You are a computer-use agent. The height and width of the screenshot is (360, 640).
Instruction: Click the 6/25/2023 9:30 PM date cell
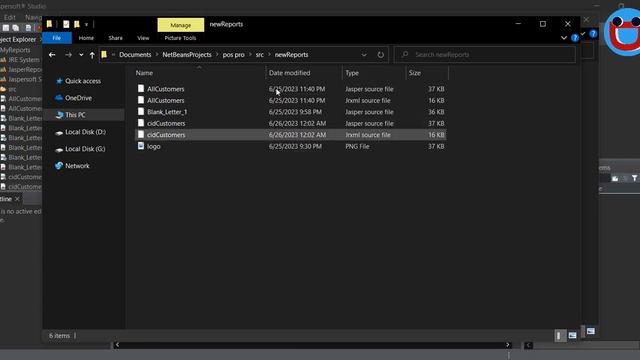[x=295, y=146]
